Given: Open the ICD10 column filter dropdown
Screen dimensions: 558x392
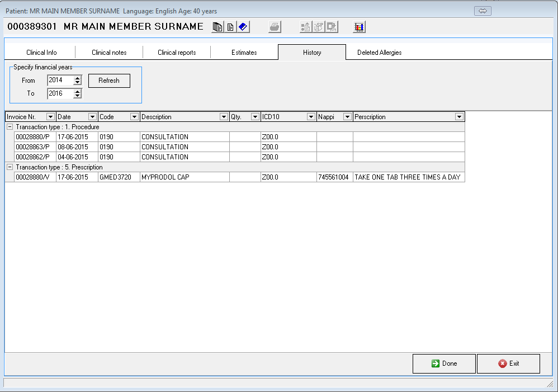Looking at the screenshot, I should point(311,117).
